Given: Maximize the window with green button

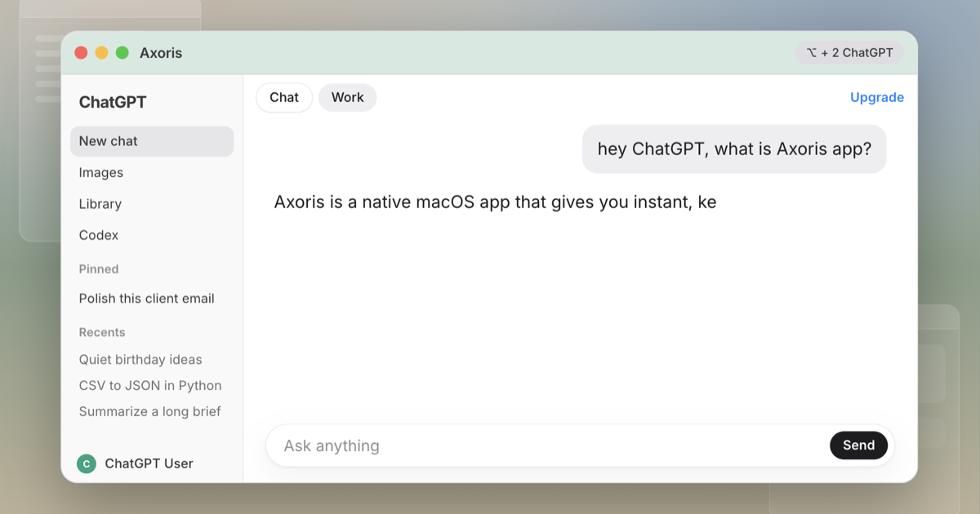Looking at the screenshot, I should [122, 53].
